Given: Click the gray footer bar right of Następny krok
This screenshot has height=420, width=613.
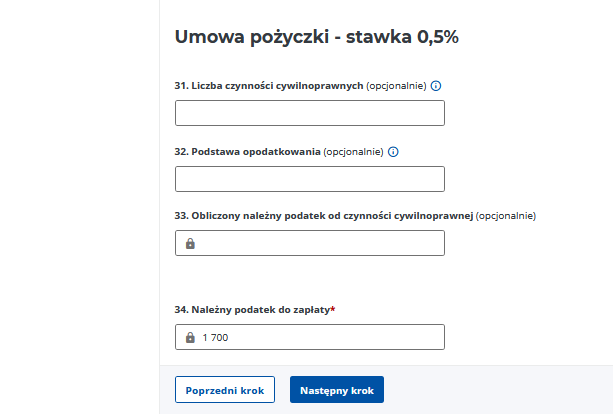Looking at the screenshot, I should coord(498,389).
